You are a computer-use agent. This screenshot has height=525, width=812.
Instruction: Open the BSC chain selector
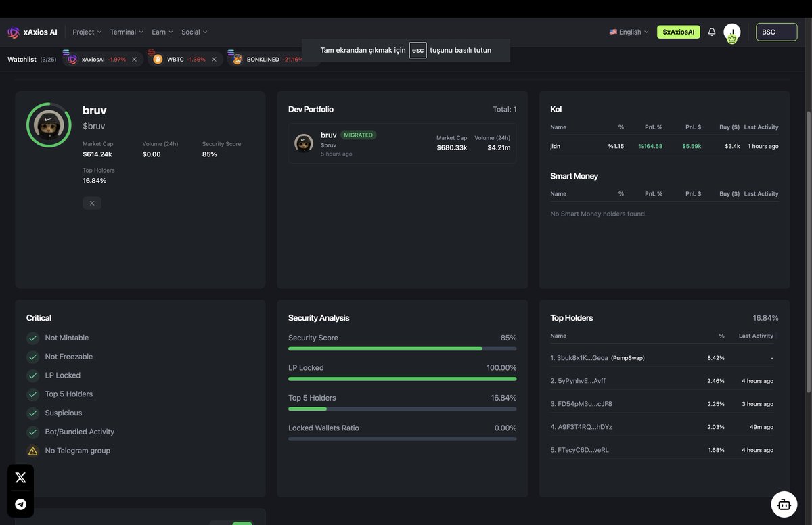click(777, 32)
